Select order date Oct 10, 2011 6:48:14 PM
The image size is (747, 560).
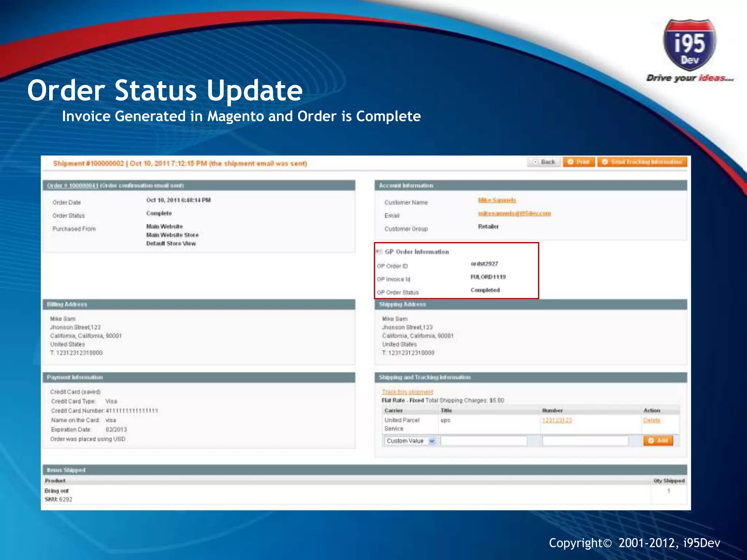pyautogui.click(x=178, y=200)
